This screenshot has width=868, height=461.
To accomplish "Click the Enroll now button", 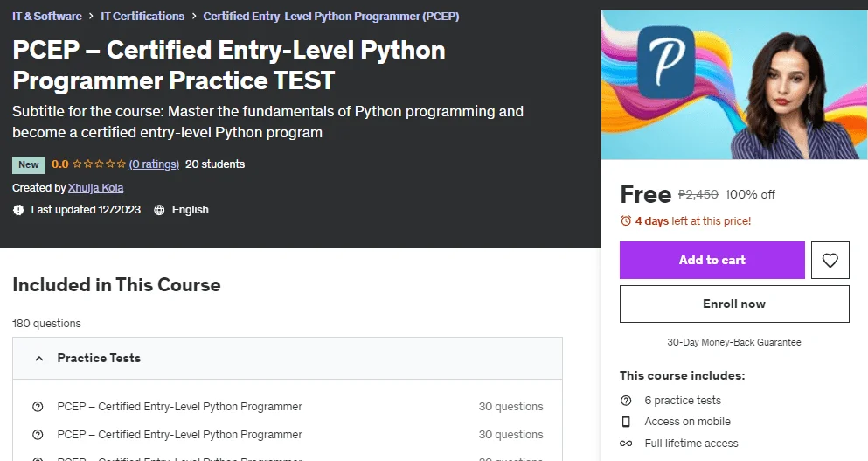I will (x=734, y=304).
